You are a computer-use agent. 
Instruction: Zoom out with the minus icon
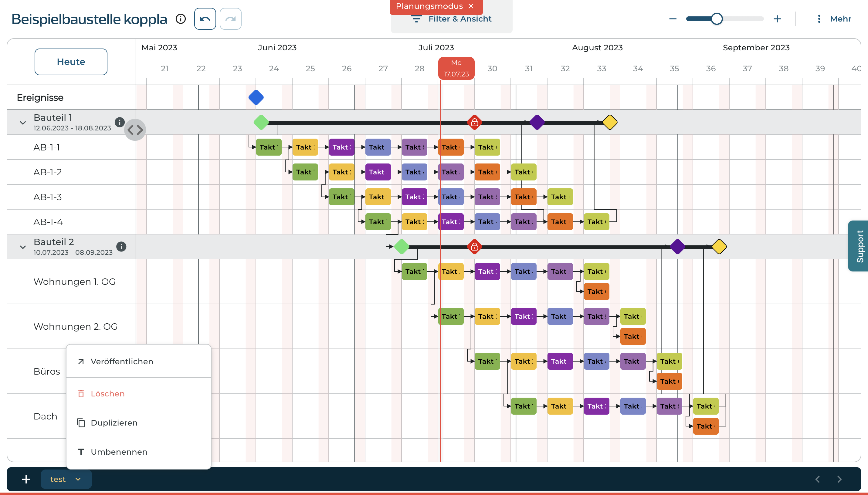coord(673,19)
